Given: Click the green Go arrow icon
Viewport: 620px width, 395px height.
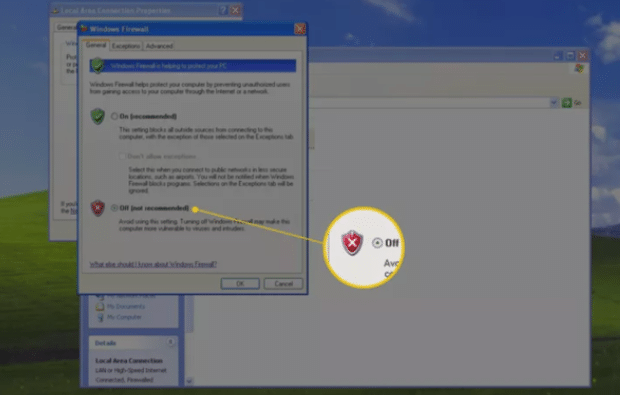Looking at the screenshot, I should coord(567,103).
